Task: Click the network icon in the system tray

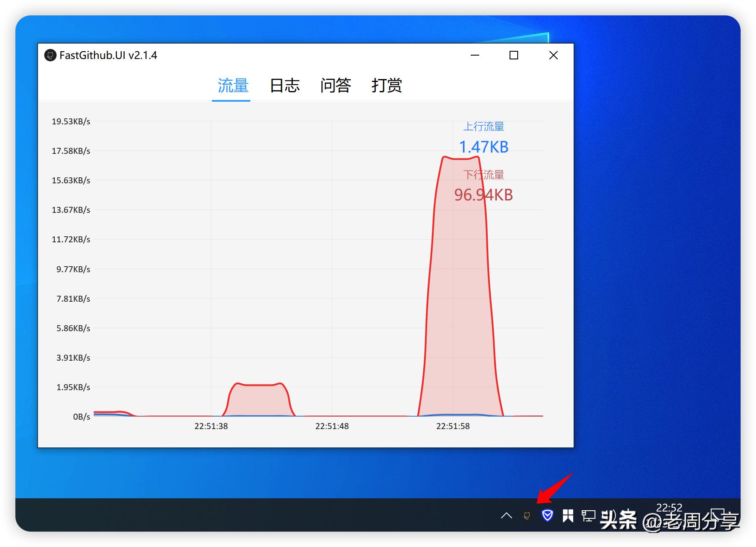Action: pyautogui.click(x=588, y=516)
